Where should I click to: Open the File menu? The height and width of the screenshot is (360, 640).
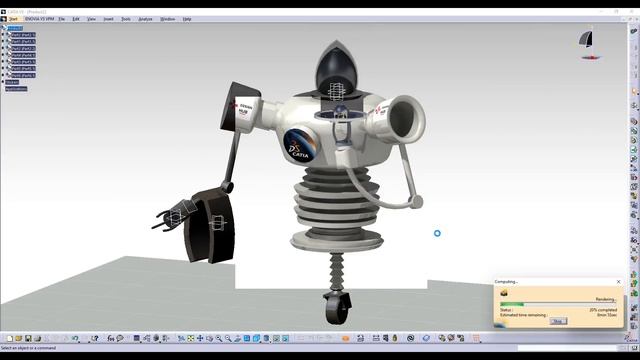tap(62, 19)
